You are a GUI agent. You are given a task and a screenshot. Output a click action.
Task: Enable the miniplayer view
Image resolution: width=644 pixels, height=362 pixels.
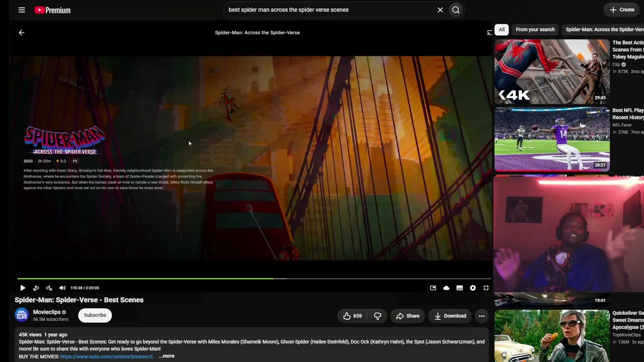(433, 288)
